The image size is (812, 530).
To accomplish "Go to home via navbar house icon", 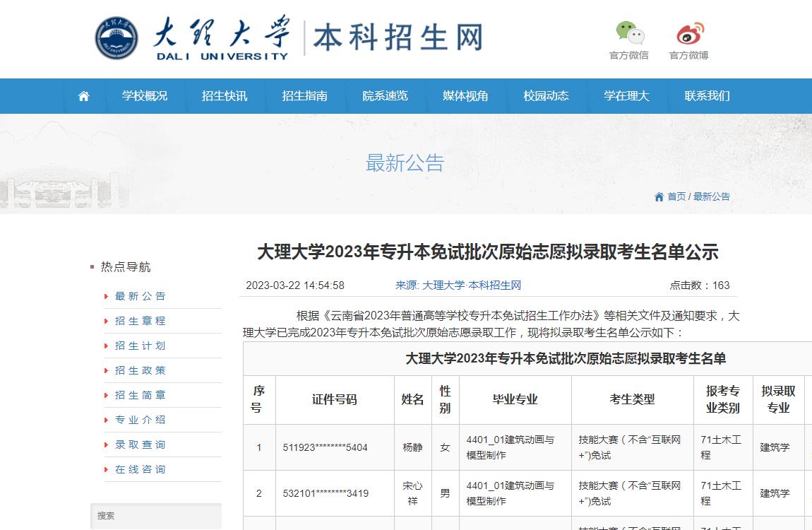I will tap(83, 96).
